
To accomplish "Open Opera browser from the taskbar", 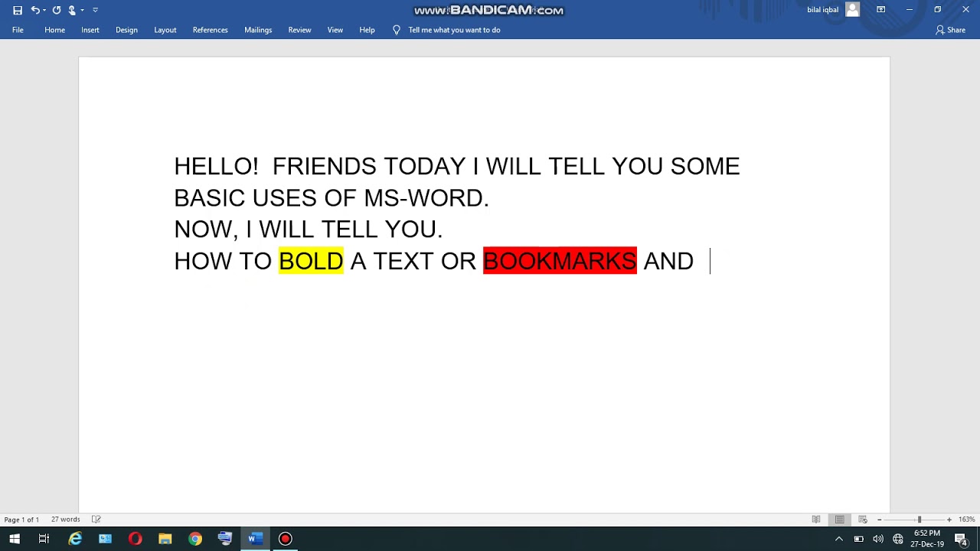I will (x=135, y=539).
